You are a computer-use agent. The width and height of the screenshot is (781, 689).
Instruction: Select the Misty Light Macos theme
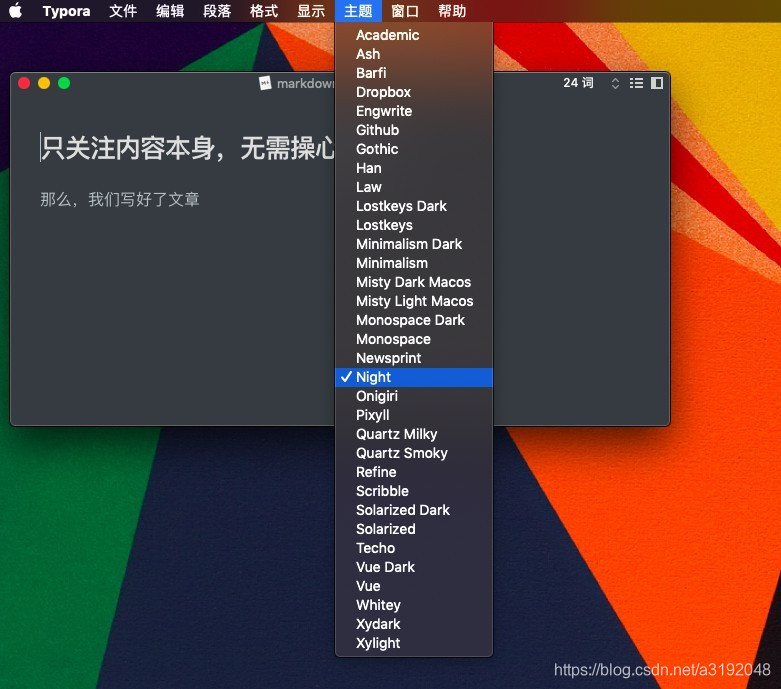[414, 301]
